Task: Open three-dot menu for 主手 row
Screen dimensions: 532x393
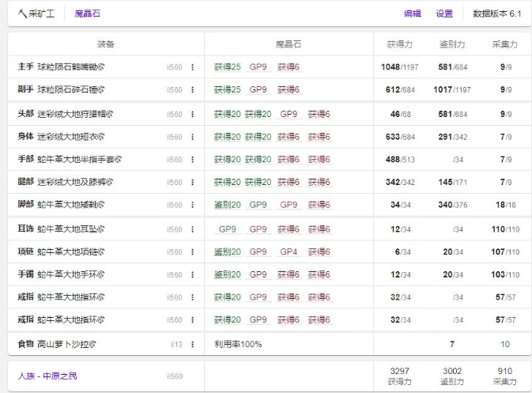Action: (192, 67)
